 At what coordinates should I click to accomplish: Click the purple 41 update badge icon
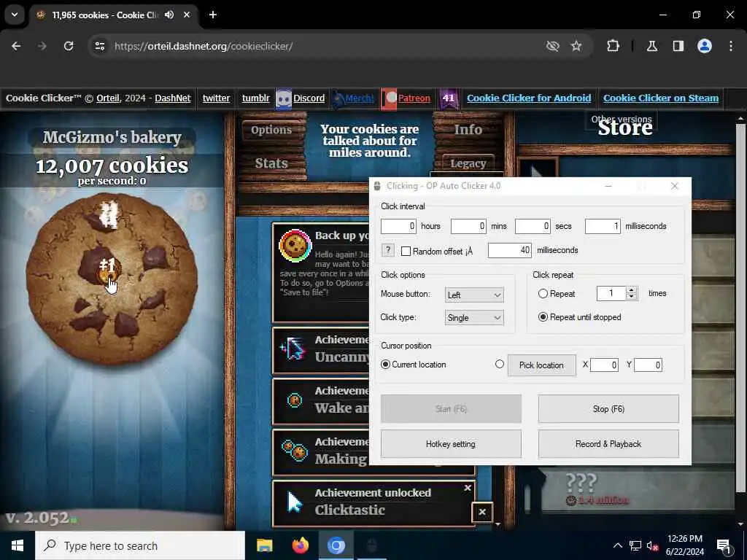(x=449, y=98)
